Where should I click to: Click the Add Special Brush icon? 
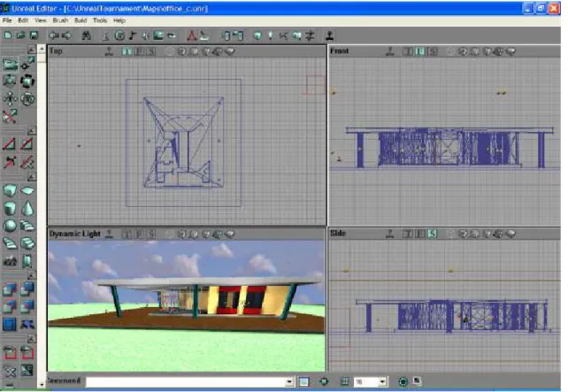click(10, 324)
